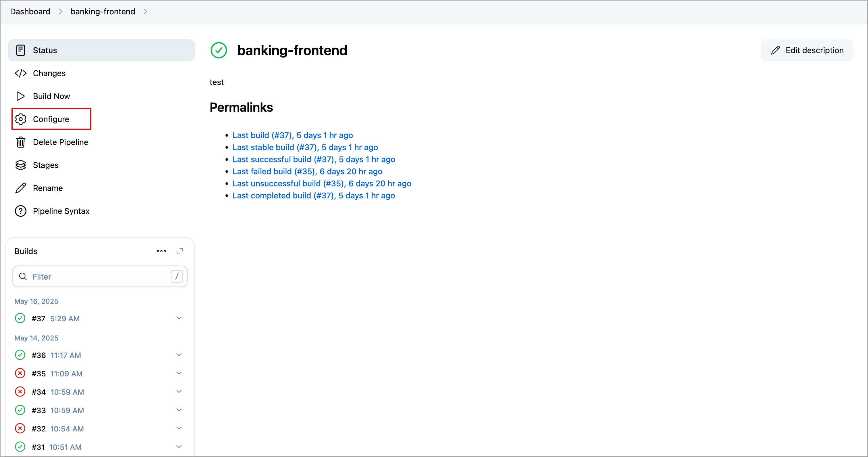Click the Delete Pipeline trash icon
Image resolution: width=868 pixels, height=457 pixels.
tap(21, 142)
